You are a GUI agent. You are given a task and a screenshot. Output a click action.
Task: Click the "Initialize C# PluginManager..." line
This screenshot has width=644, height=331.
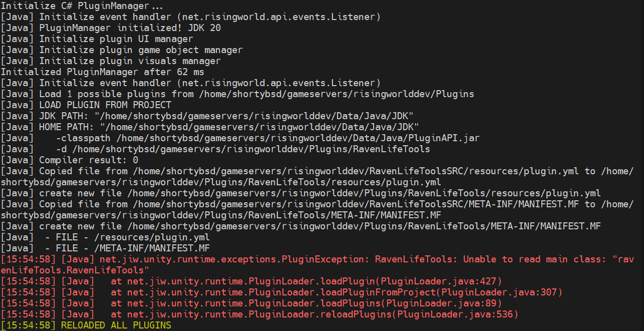pyautogui.click(x=82, y=6)
